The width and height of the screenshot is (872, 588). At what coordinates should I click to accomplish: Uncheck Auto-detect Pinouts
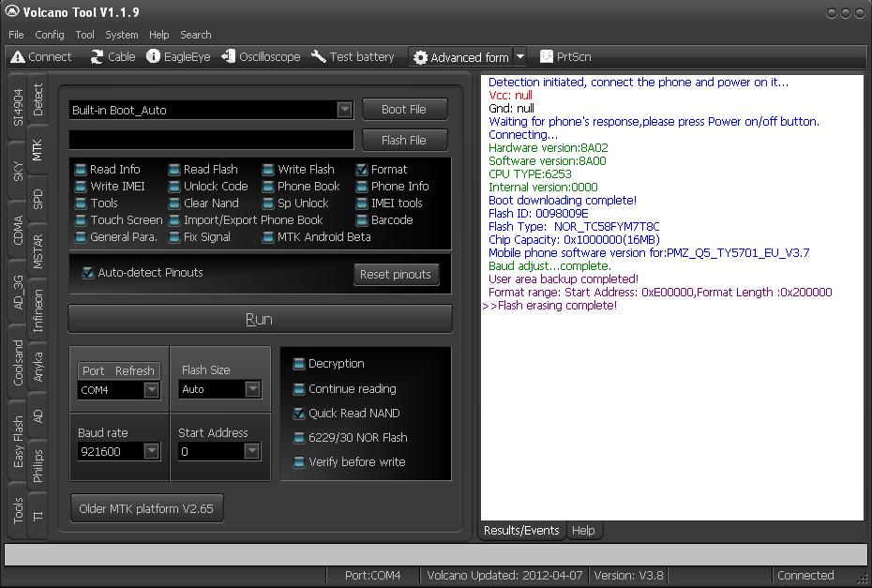tap(88, 273)
